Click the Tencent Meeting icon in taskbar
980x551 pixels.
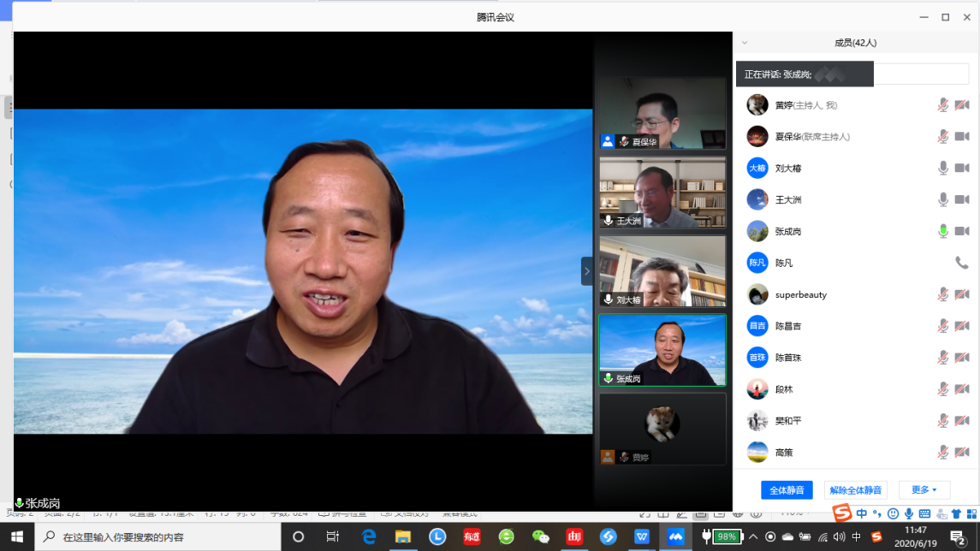pyautogui.click(x=676, y=536)
